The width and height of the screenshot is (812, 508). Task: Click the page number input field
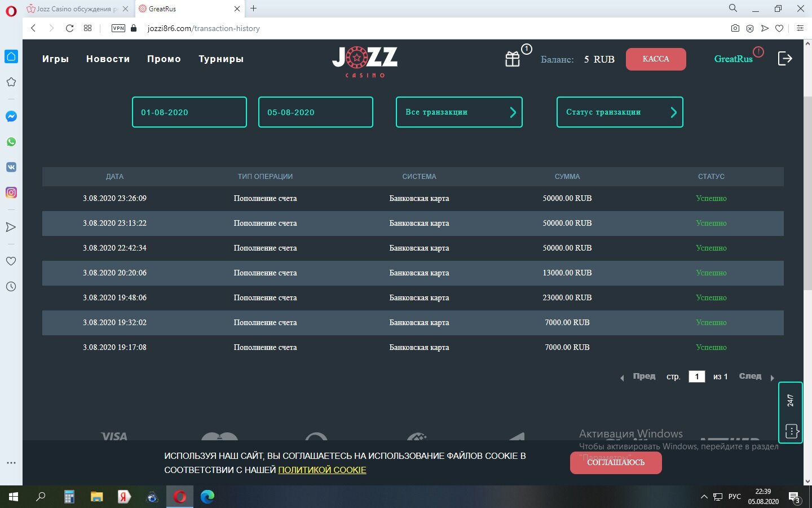tap(696, 376)
